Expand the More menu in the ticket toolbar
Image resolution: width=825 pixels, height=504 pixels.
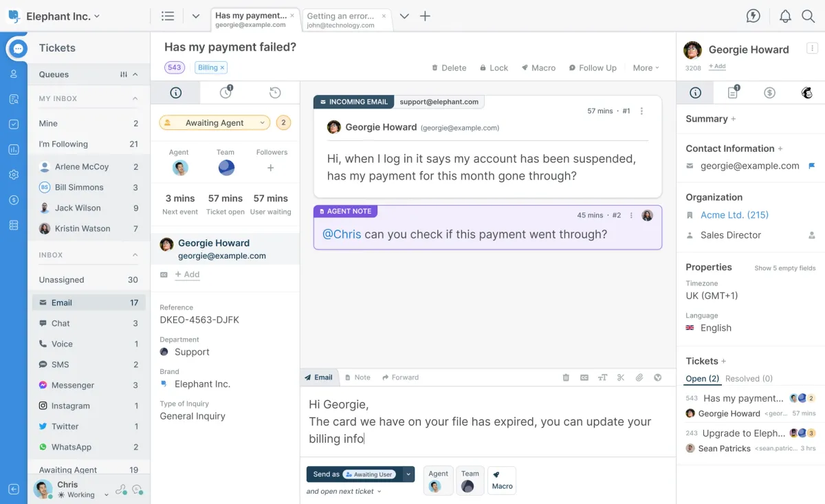644,67
